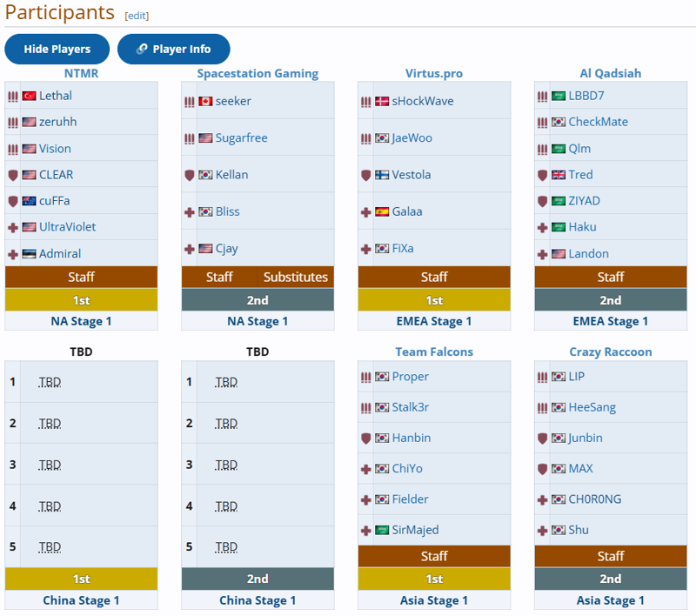The width and height of the screenshot is (696, 616).
Task: Open player Fielder's profile
Action: (410, 499)
